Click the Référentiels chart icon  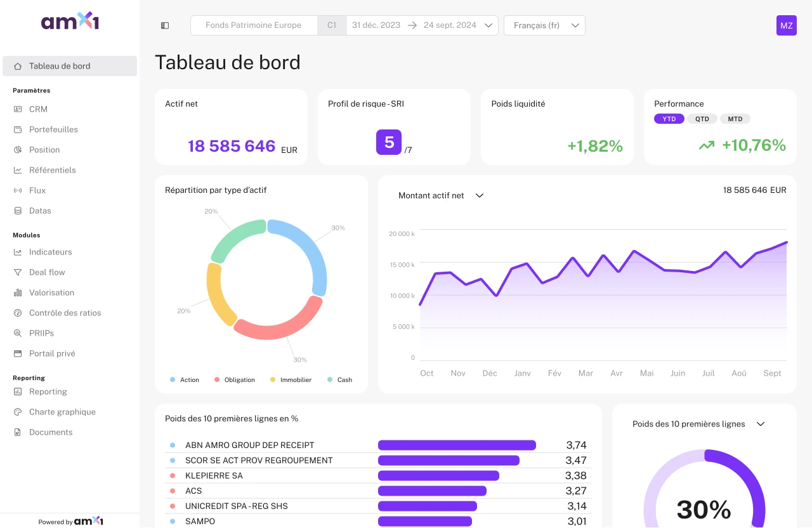(x=18, y=170)
